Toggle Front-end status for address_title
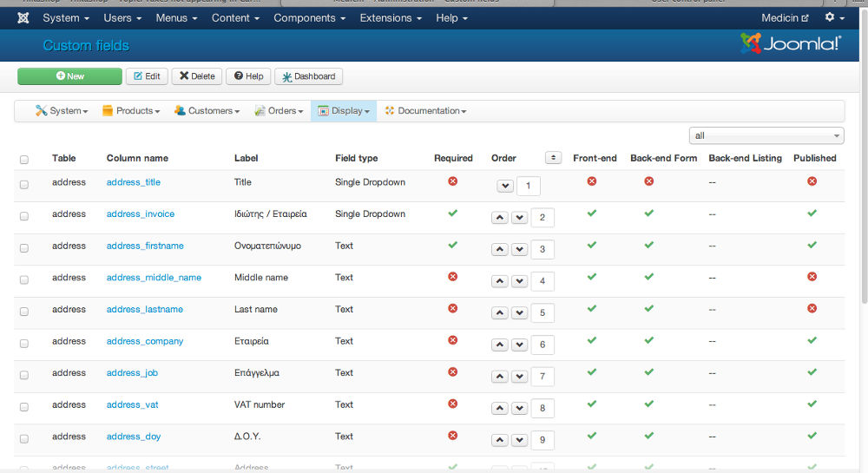This screenshot has height=473, width=868. tap(592, 181)
